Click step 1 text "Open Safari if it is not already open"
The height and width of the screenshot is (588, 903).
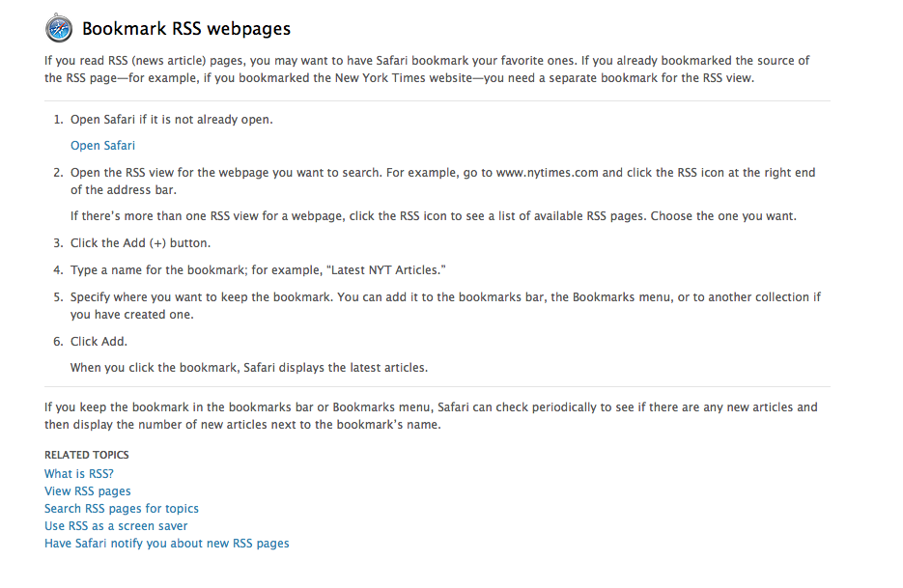click(x=172, y=120)
